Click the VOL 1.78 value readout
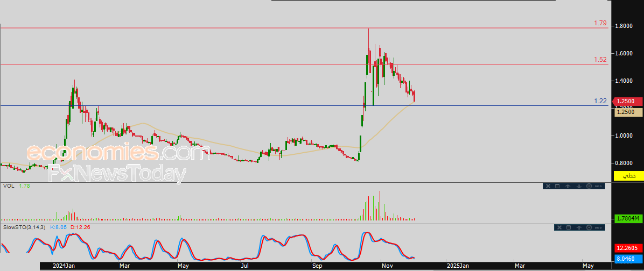Image resolution: width=644 pixels, height=271 pixels. tap(24, 186)
